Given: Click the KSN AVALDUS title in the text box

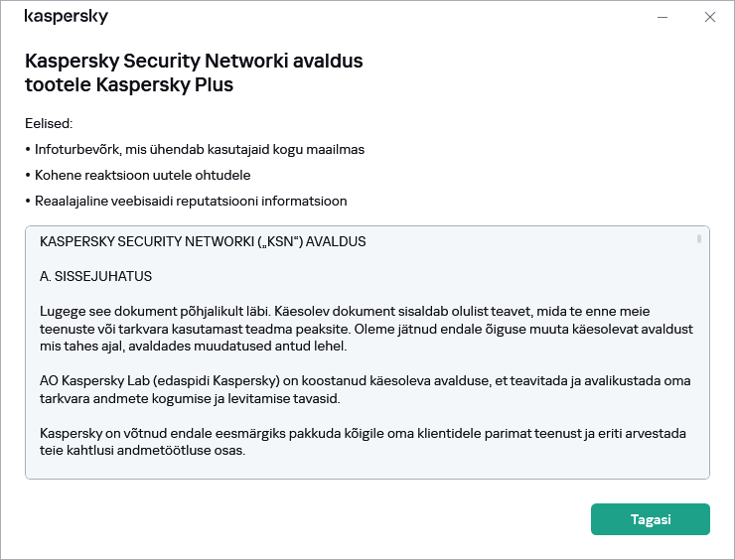Looking at the screenshot, I should pyautogui.click(x=203, y=241).
